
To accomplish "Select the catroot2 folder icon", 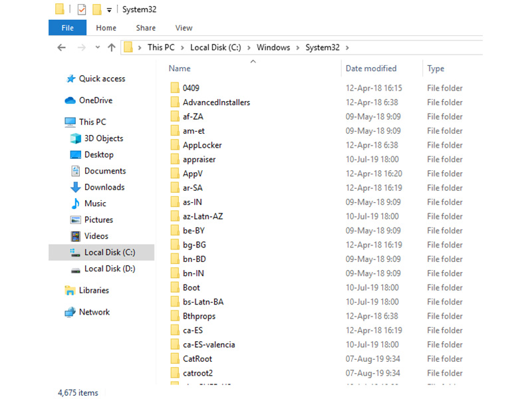I will click(x=175, y=373).
